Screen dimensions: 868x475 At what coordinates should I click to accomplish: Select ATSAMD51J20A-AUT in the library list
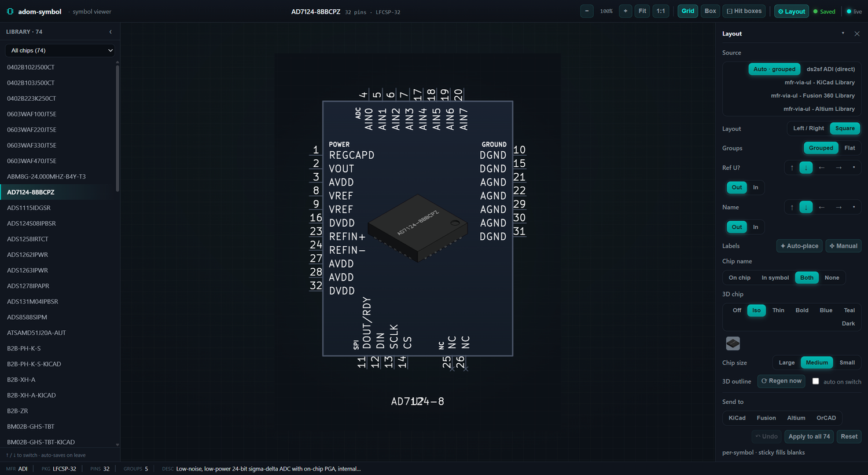58,333
